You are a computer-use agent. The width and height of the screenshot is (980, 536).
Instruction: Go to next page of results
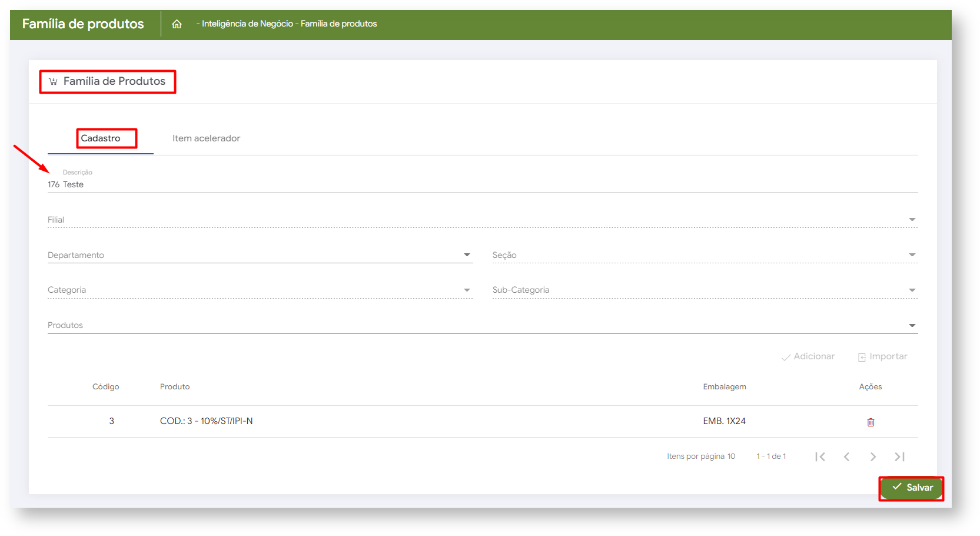pyautogui.click(x=873, y=456)
